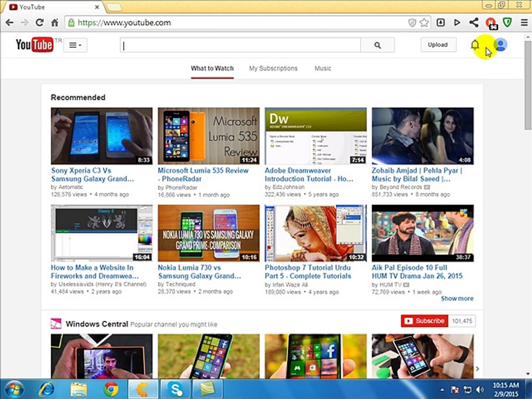Open Photoshop 7 Tutorial Urdu thumbnail
The image size is (532, 399).
coord(315,233)
